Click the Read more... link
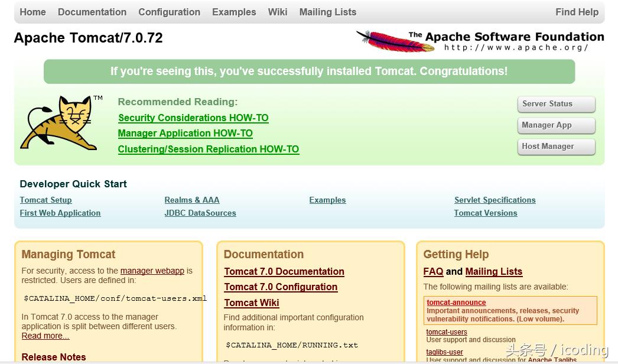The image size is (618, 364). (x=45, y=336)
